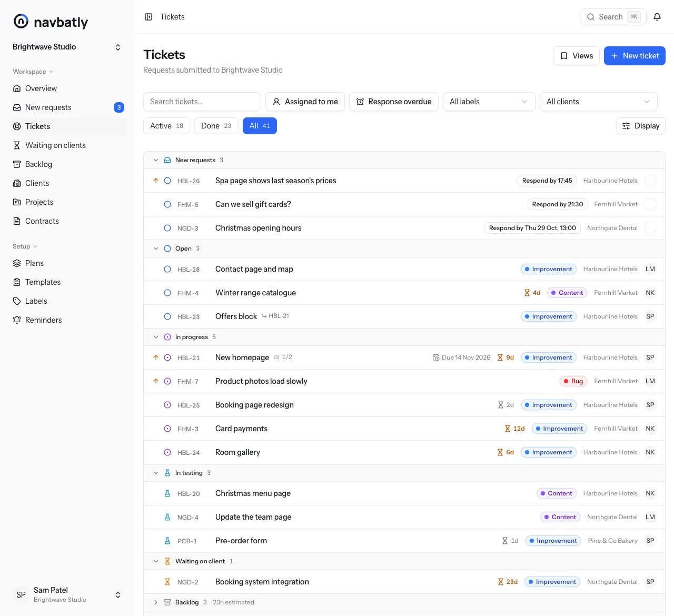This screenshot has height=616, width=674.
Task: Open the Brightwave Studio workspace switcher
Action: click(67, 47)
